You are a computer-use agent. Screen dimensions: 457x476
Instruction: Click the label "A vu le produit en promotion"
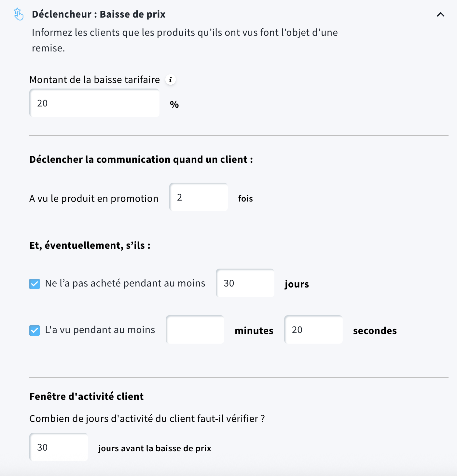coord(94,198)
